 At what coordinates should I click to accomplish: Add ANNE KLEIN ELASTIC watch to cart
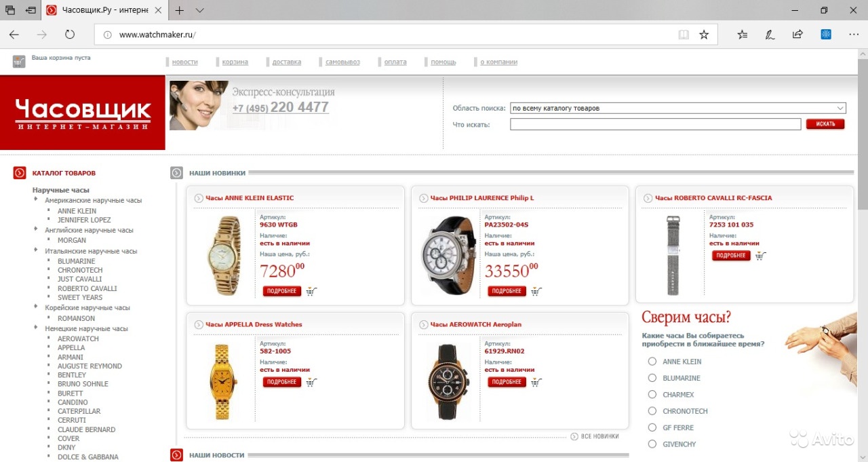click(311, 291)
